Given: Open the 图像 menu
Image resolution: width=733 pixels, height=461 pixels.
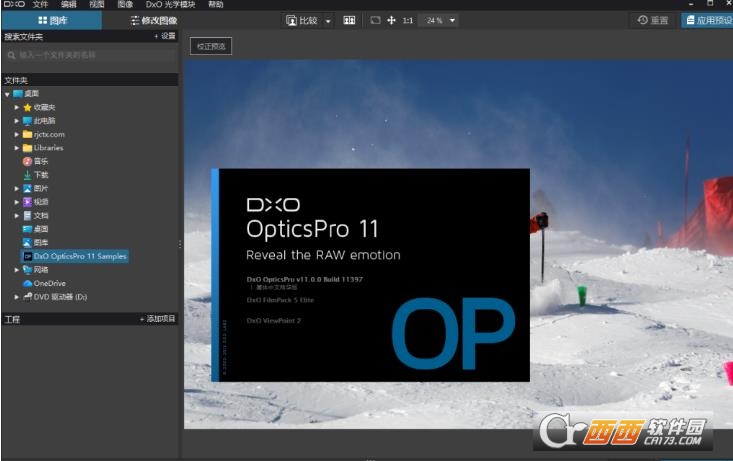Looking at the screenshot, I should 125,4.
